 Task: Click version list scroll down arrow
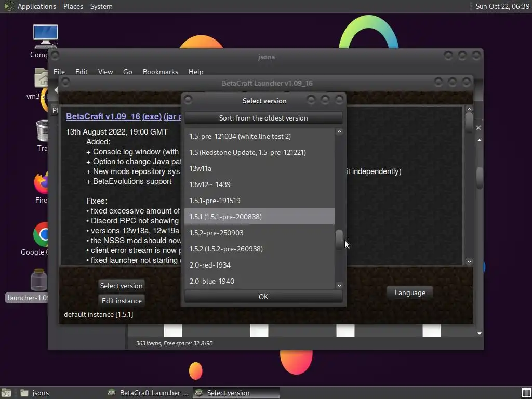tap(339, 285)
